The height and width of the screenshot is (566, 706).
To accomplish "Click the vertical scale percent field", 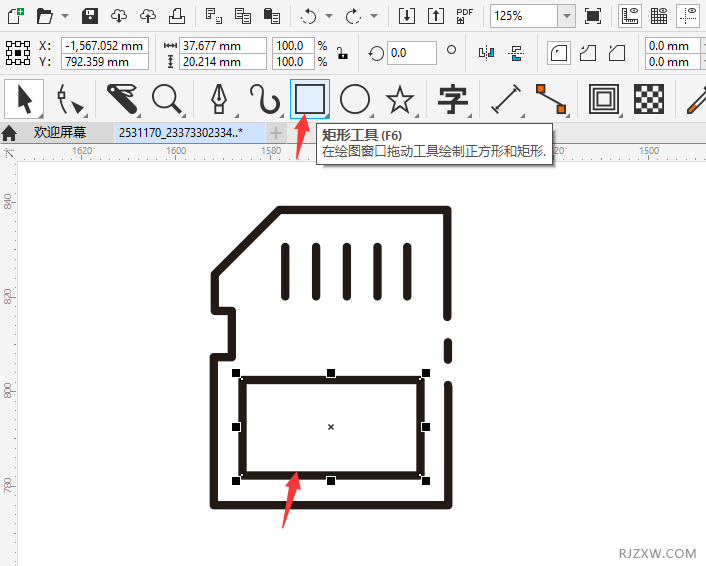I will (x=293, y=62).
